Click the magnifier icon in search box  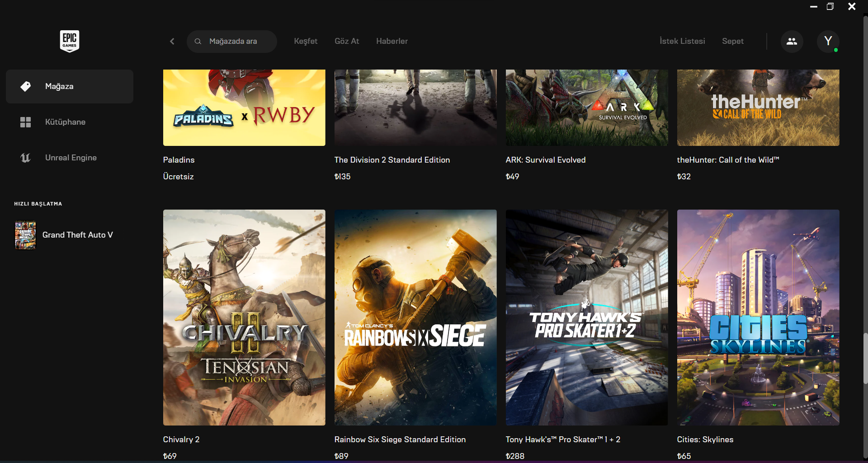point(198,41)
